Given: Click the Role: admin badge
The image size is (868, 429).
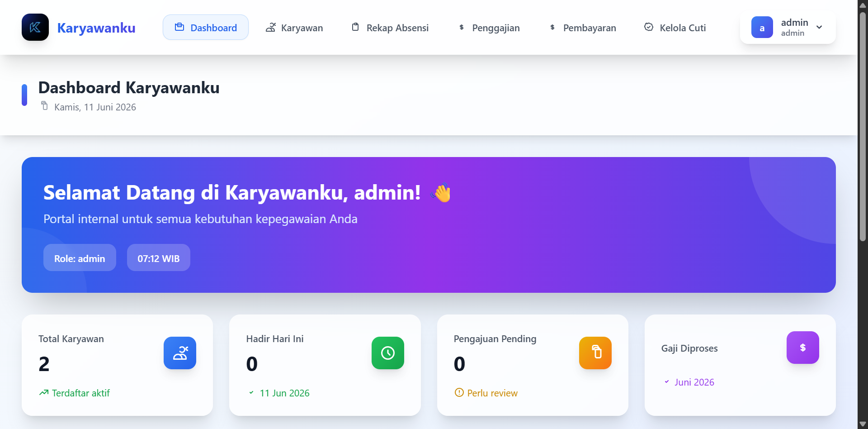Looking at the screenshot, I should pos(80,257).
